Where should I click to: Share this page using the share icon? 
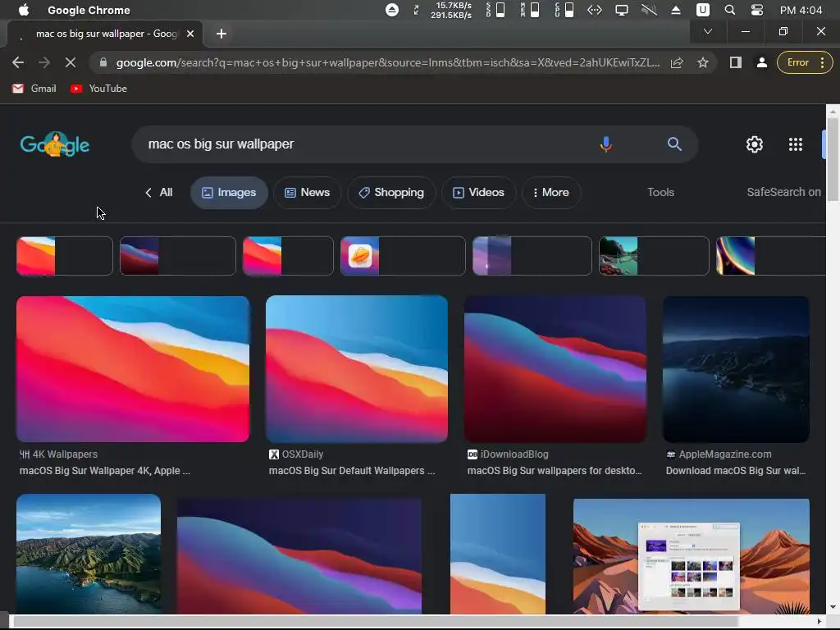pos(677,62)
